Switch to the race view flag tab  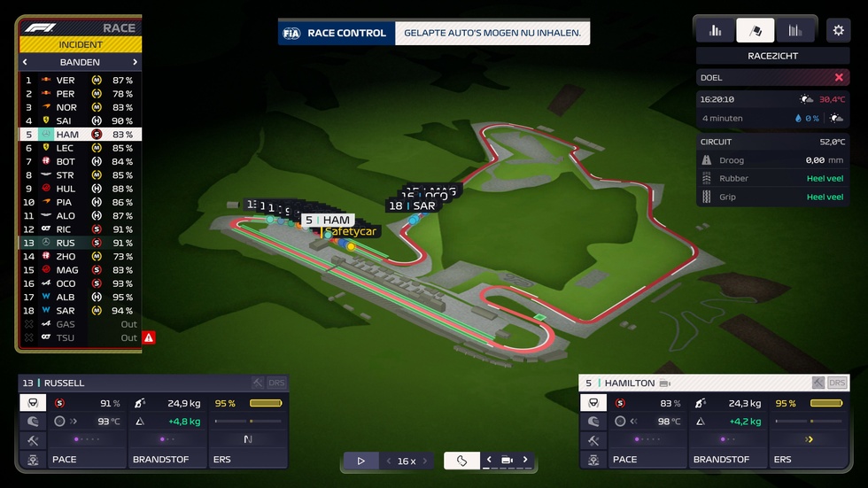[755, 30]
